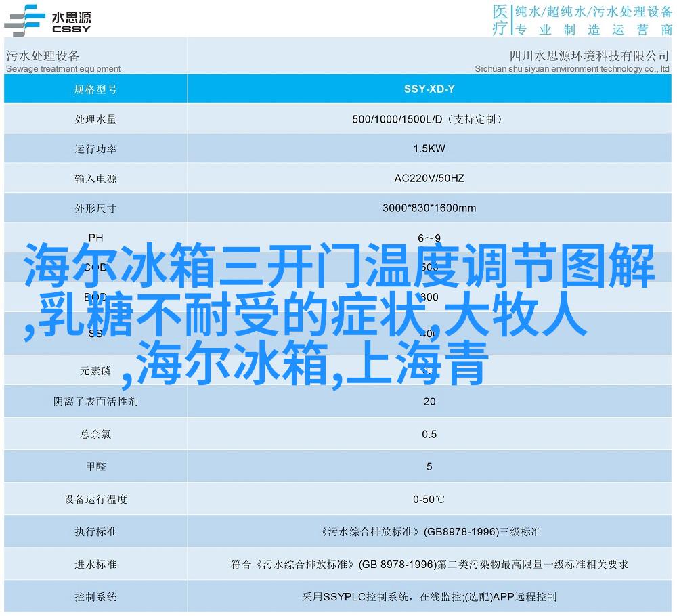Select the 3000*830*1600mm dimensions value
The image size is (677, 616).
coord(429,208)
